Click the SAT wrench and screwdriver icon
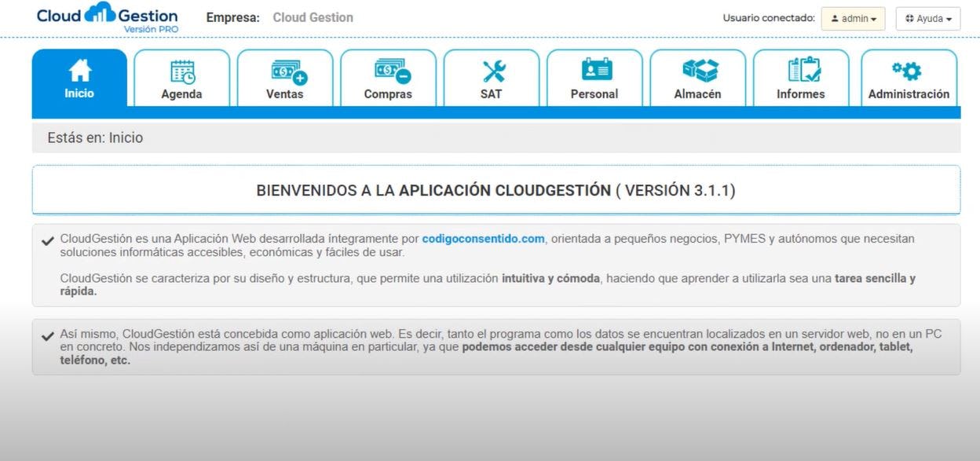Image resolution: width=980 pixels, height=461 pixels. tap(494, 71)
